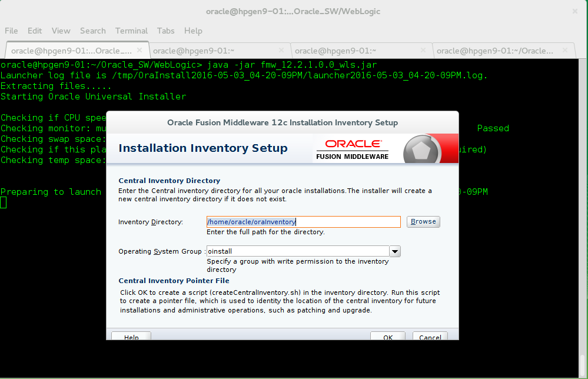Open the Operating System Group dropdown
Image resolution: width=588 pixels, height=379 pixels.
click(x=394, y=251)
